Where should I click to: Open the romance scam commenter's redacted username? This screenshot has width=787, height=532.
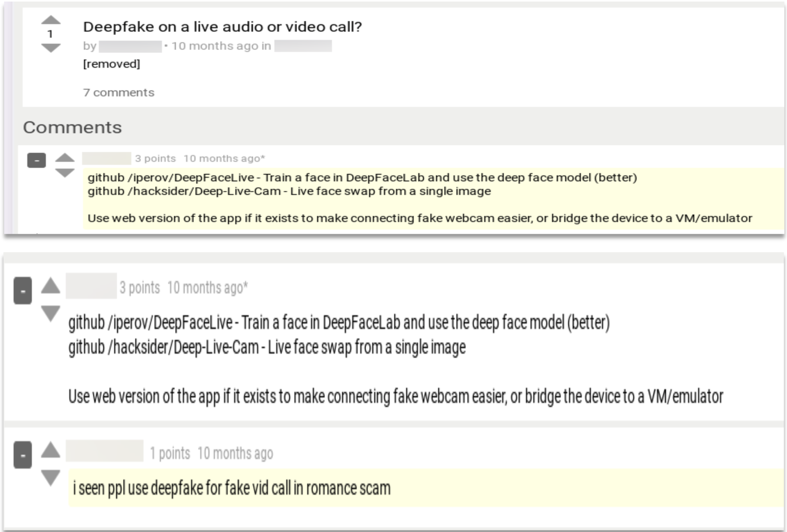click(x=105, y=451)
